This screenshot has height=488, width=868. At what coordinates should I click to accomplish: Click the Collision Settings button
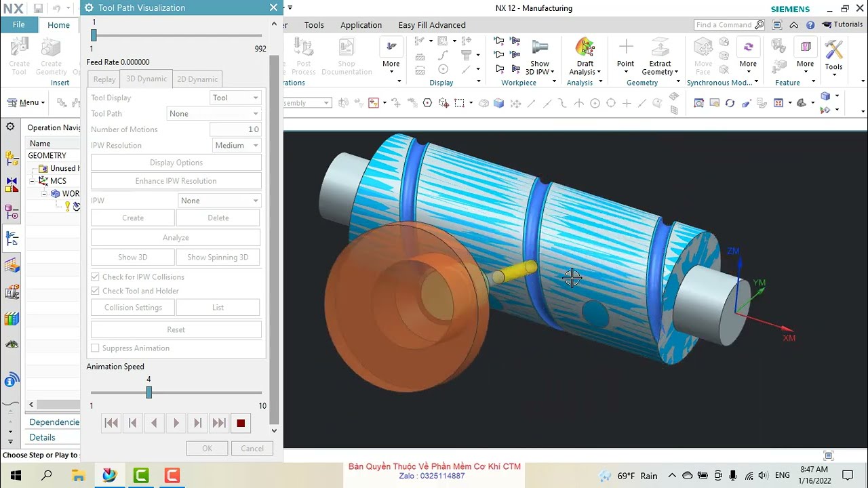tap(133, 307)
